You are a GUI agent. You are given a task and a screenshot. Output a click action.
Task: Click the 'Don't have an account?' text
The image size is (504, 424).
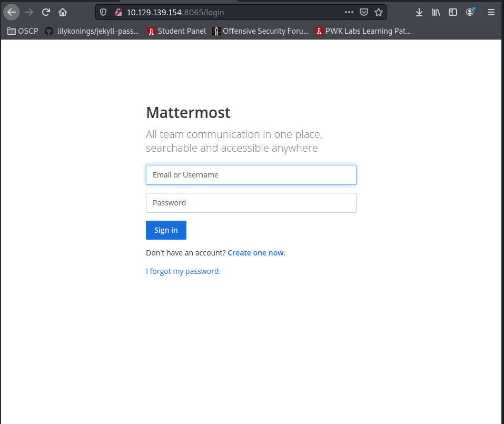click(186, 253)
